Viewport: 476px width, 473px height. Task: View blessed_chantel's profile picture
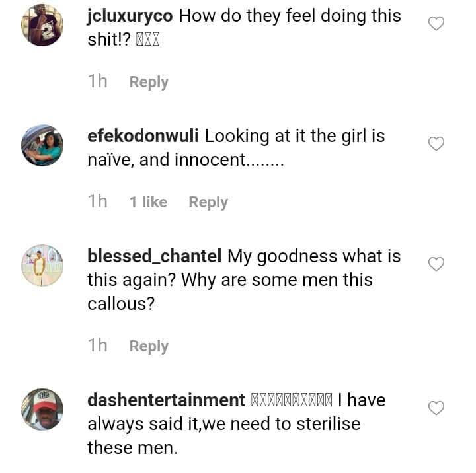[x=42, y=266]
